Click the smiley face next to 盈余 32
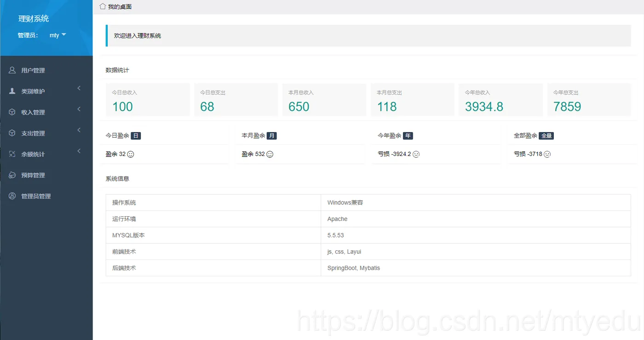This screenshot has width=644, height=340. [x=131, y=154]
